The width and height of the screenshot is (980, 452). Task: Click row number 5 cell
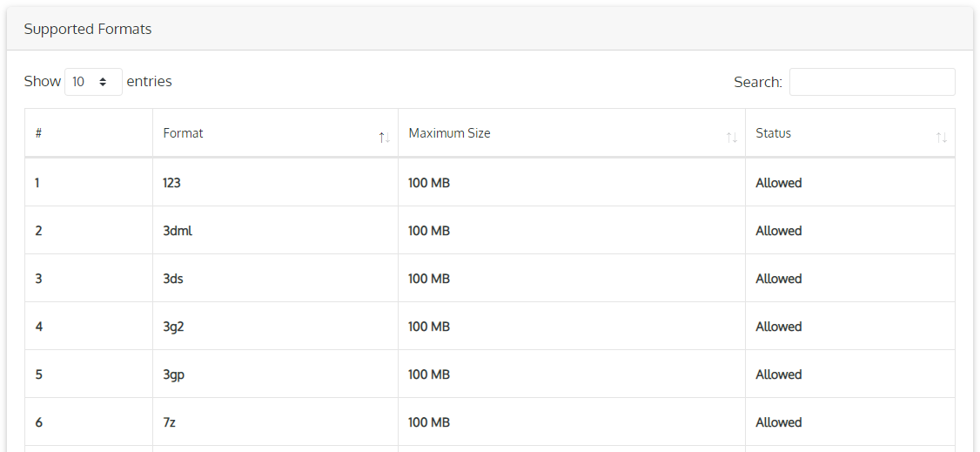click(38, 374)
